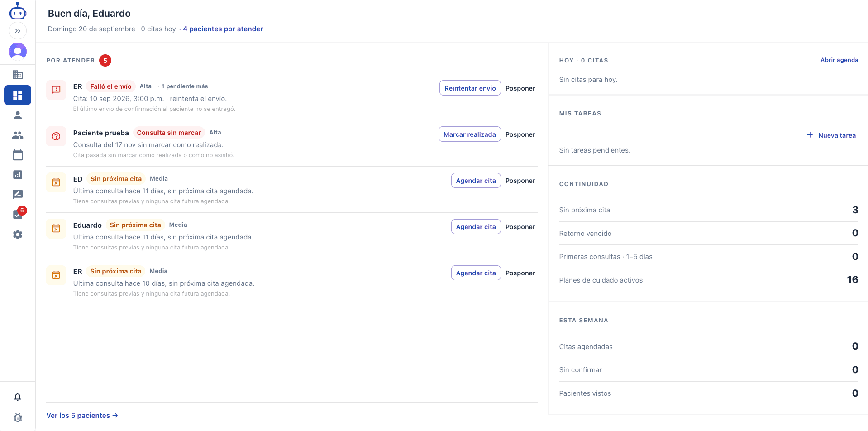This screenshot has width=868, height=431.
Task: Add a Nueva tarea
Action: pos(831,135)
